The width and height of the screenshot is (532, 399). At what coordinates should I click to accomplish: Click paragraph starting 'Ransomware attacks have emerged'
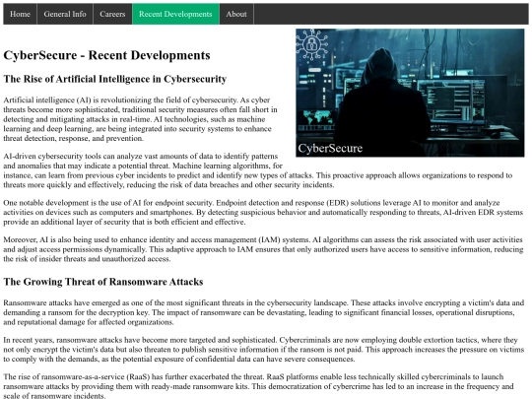pos(263,312)
